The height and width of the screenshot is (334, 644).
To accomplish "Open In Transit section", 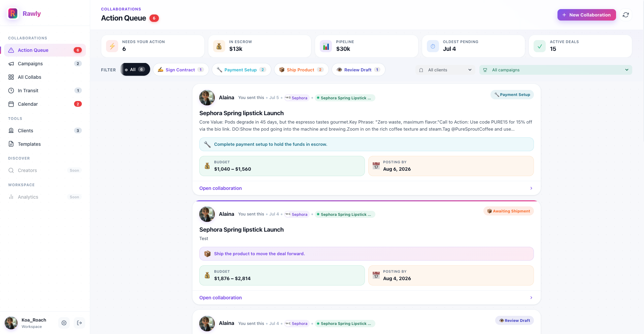I will [x=45, y=91].
